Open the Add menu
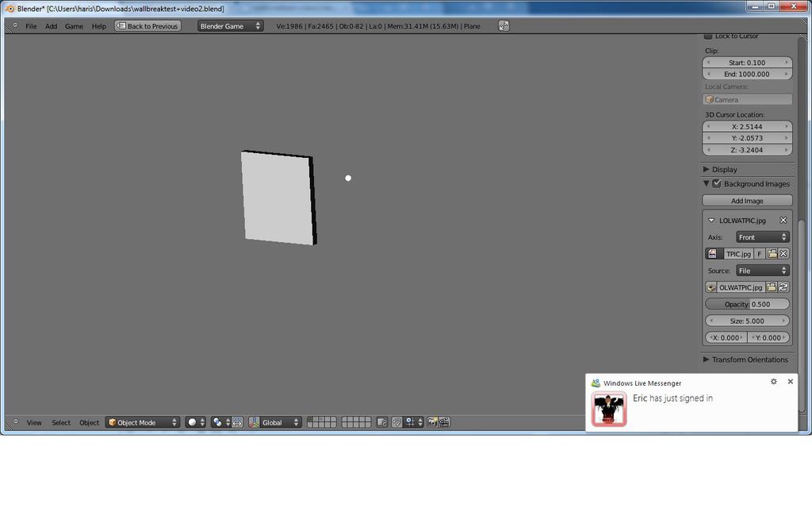The width and height of the screenshot is (812, 519). (x=51, y=26)
